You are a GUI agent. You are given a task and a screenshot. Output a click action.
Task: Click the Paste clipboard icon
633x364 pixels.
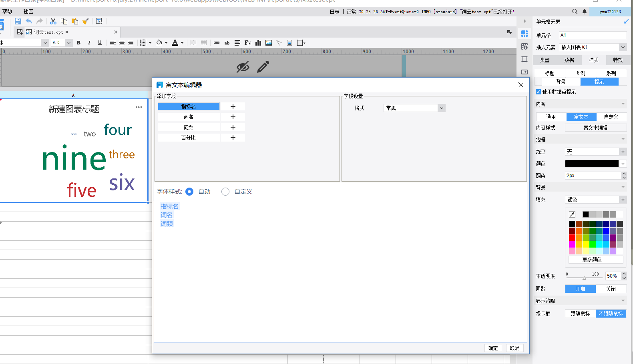point(75,21)
